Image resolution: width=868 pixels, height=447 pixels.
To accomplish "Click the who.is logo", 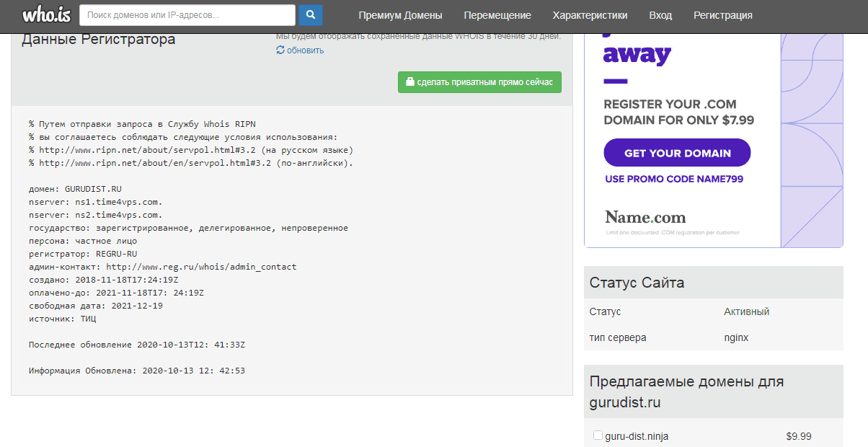I will tap(45, 14).
